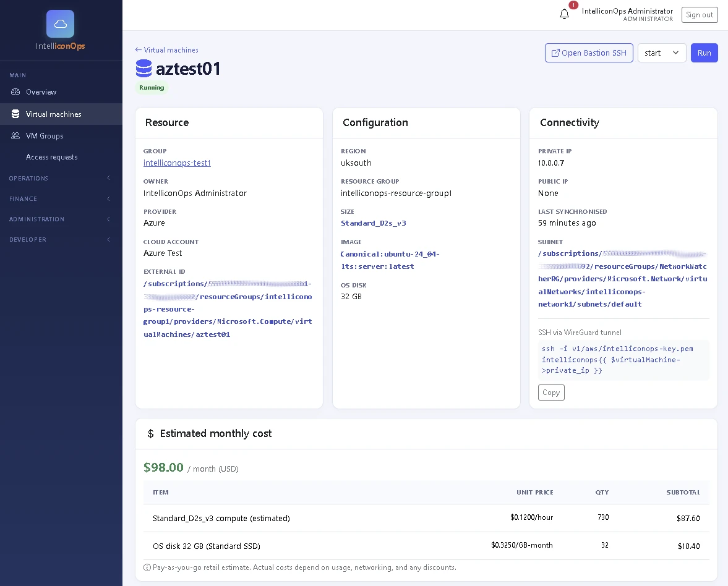
Task: Copy the SSH command
Action: point(551,393)
